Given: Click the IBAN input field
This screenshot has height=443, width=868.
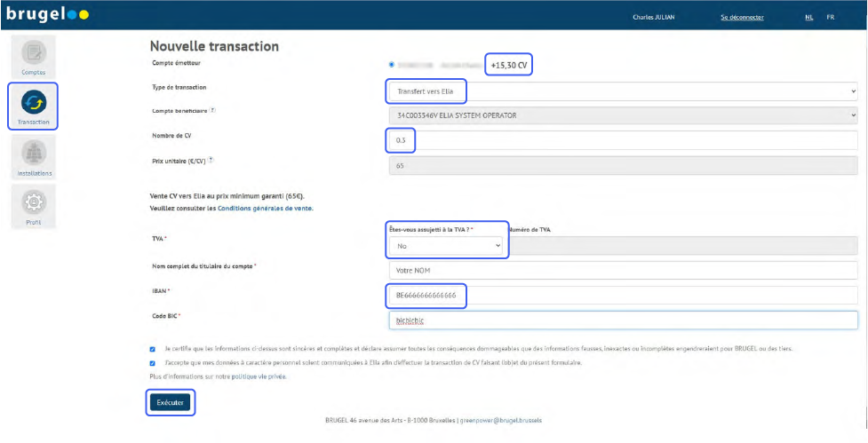Looking at the screenshot, I should pos(622,294).
